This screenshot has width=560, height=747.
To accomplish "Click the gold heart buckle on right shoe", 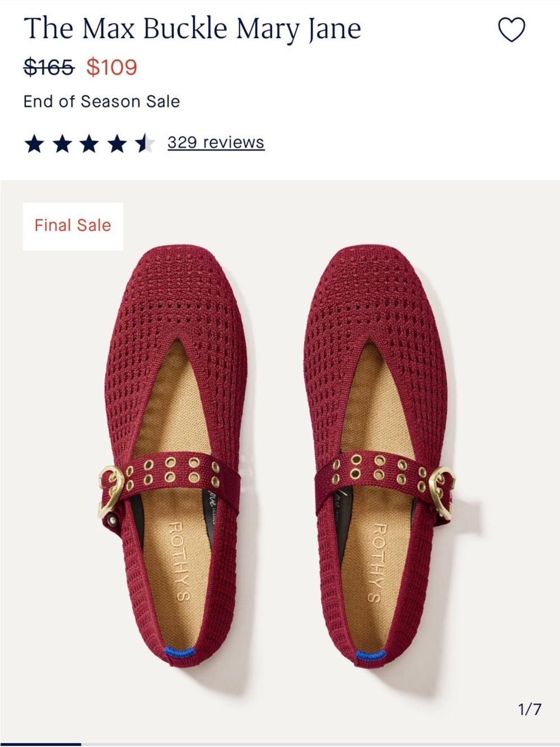I will point(442,491).
